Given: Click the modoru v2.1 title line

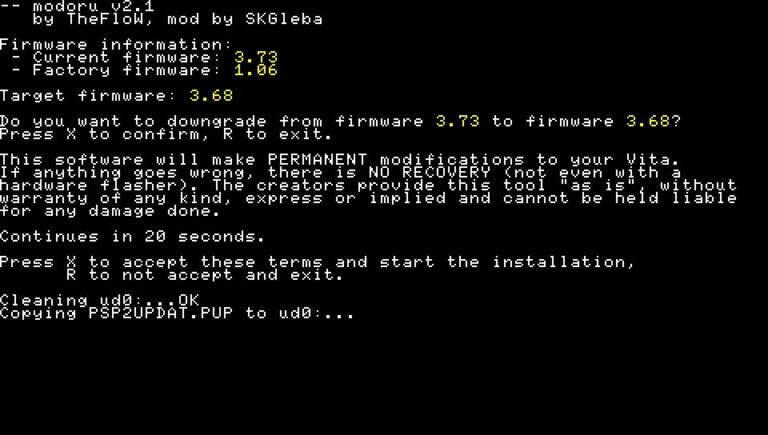Looking at the screenshot, I should (77, 6).
